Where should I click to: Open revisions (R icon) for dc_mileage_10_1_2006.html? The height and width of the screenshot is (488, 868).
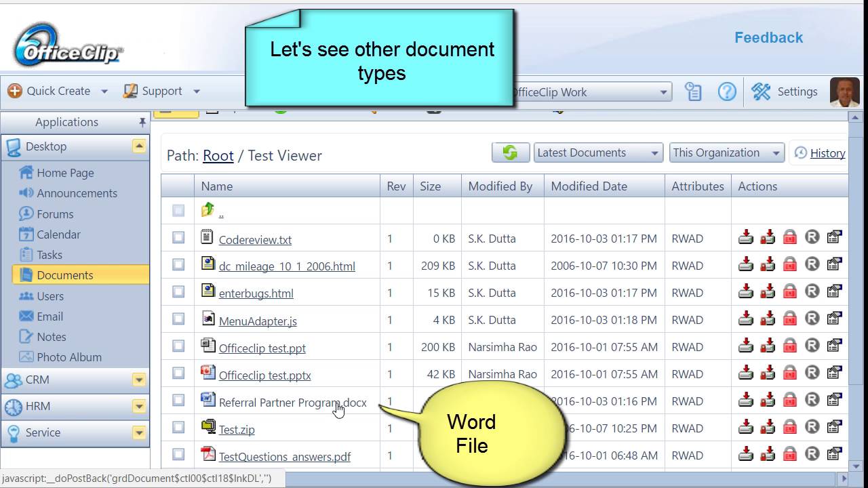(812, 264)
